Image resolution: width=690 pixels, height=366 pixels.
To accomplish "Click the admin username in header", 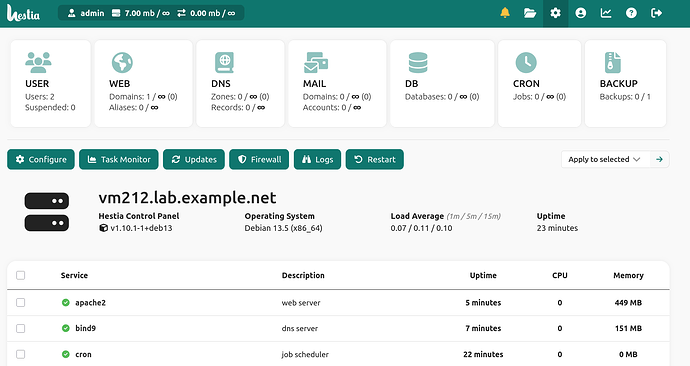I will click(x=92, y=13).
